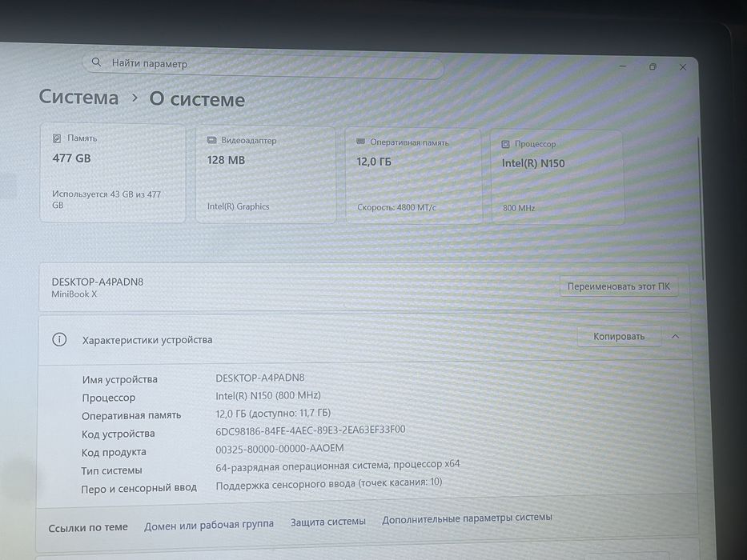Click the 'О системе' breadcrumb title
This screenshot has width=747, height=560.
[197, 99]
